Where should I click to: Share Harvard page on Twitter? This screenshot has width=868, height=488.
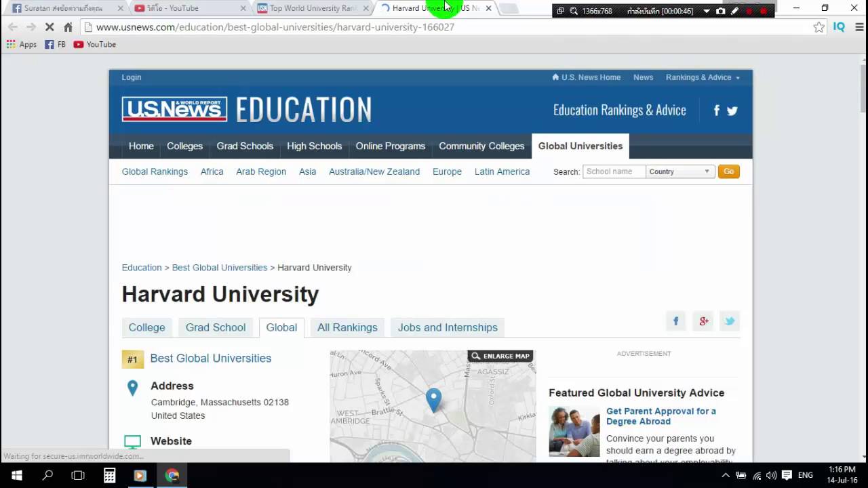tap(730, 321)
